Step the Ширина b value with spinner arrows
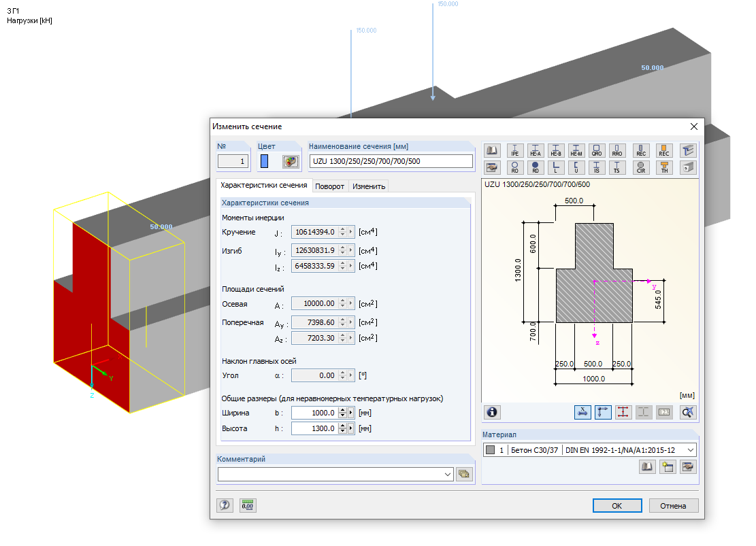 [342, 413]
